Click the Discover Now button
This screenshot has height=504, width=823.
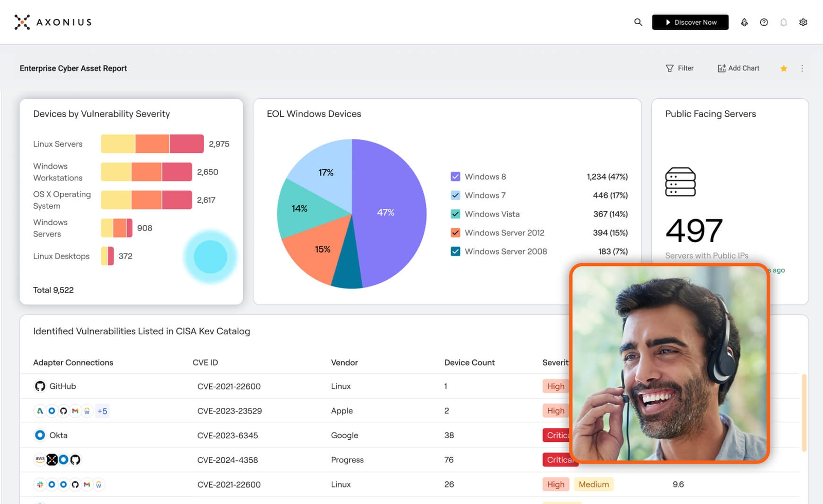pyautogui.click(x=690, y=22)
